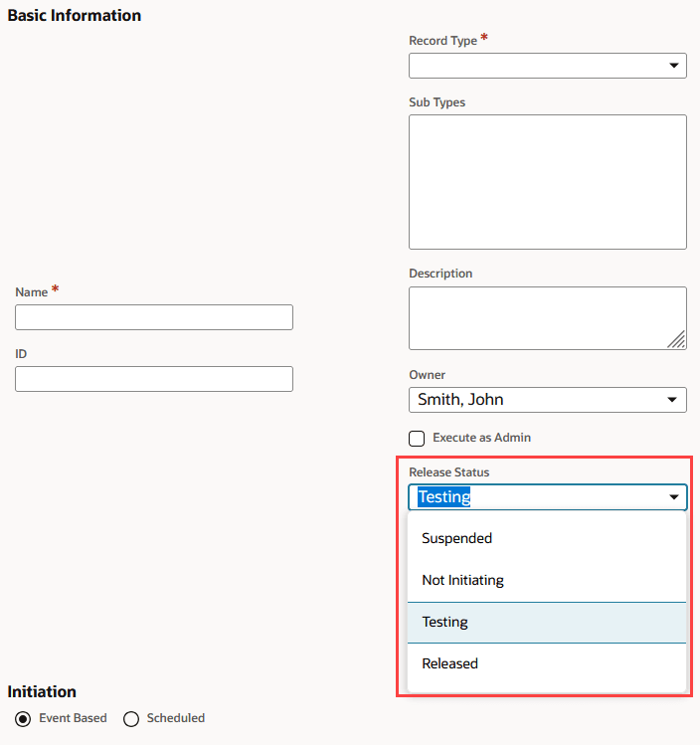Select the Event Based radio button
The image size is (700, 745).
coord(23,719)
